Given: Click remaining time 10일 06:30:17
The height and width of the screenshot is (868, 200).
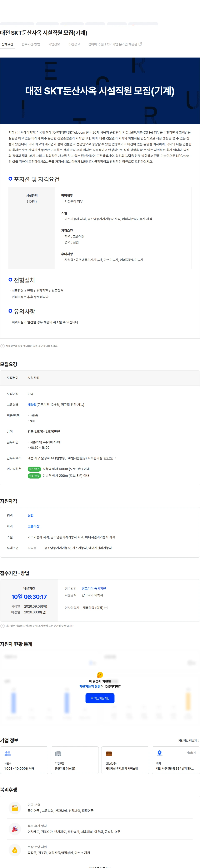Looking at the screenshot, I should pyautogui.click(x=29, y=597).
